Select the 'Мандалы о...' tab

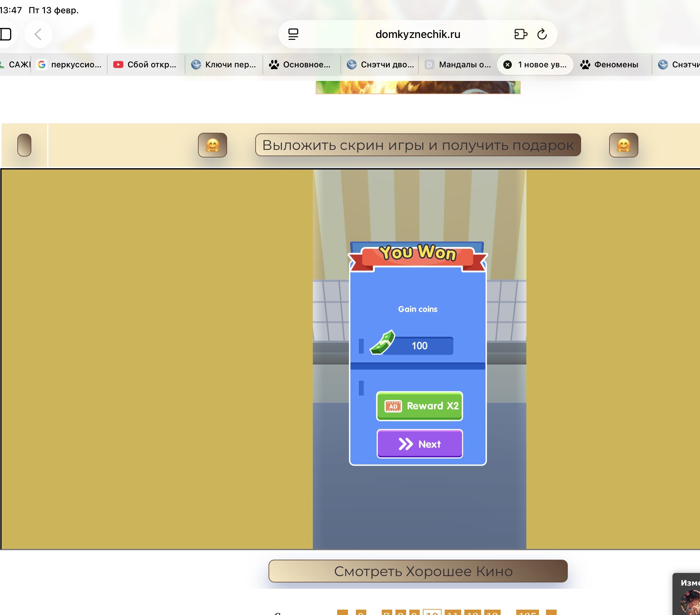pyautogui.click(x=458, y=65)
